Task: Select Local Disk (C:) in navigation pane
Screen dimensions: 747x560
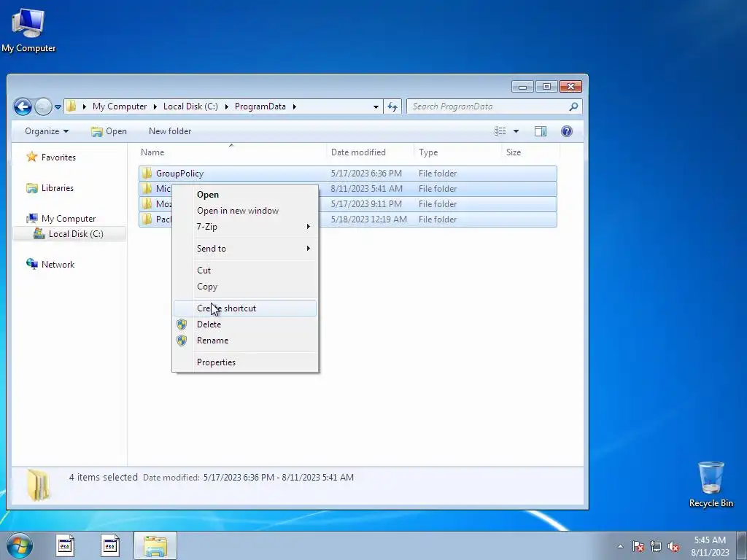Action: tap(69, 234)
